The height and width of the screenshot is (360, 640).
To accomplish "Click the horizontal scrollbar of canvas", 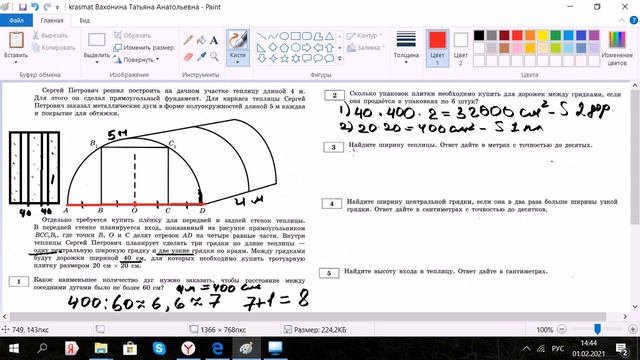I will point(308,316).
